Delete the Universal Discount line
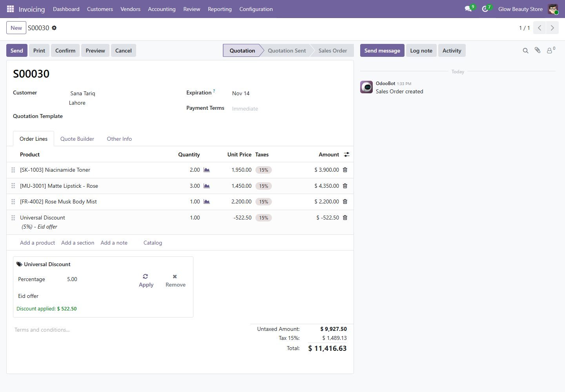The height and width of the screenshot is (392, 565). (x=345, y=218)
